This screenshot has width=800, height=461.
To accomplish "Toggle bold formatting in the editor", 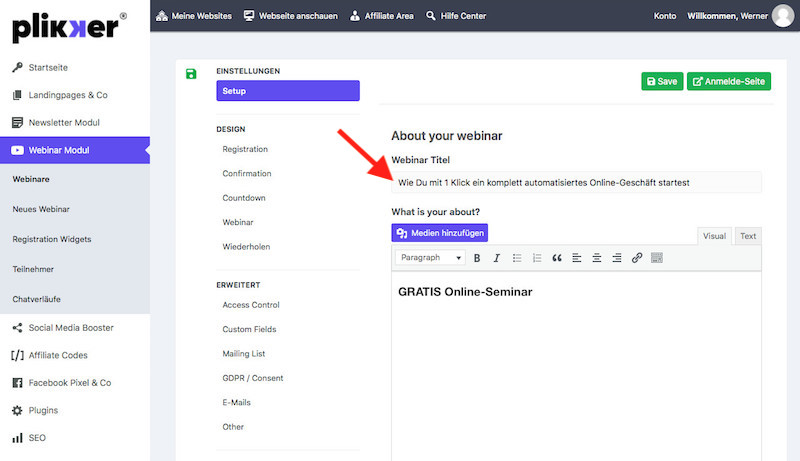I will [x=477, y=258].
